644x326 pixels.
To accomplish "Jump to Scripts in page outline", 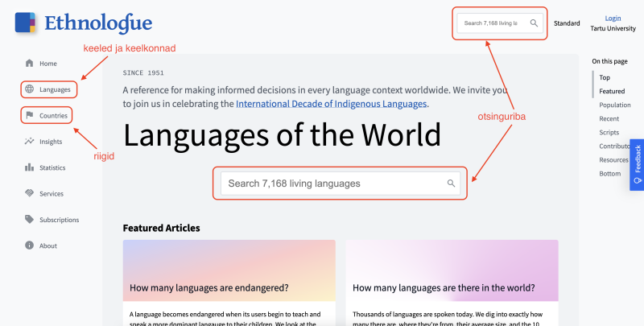I will [x=609, y=132].
